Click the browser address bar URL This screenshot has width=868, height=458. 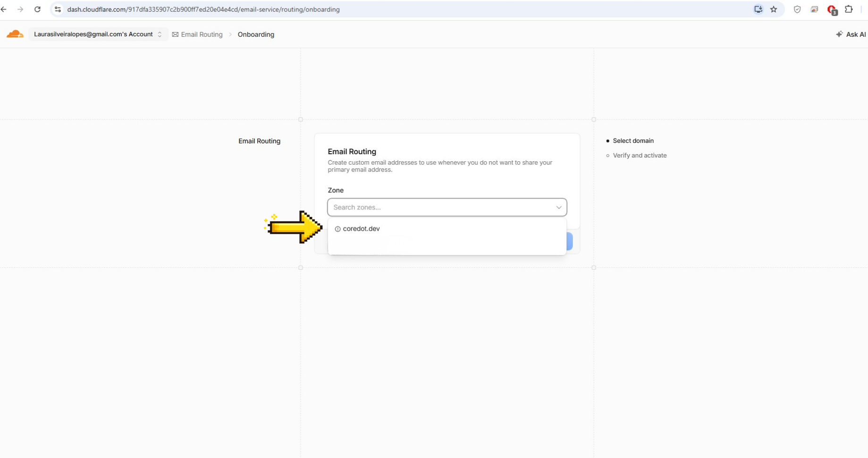pyautogui.click(x=203, y=9)
